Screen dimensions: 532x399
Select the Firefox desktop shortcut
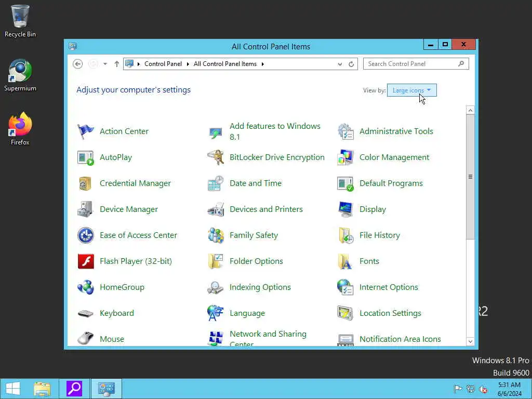pos(20,129)
